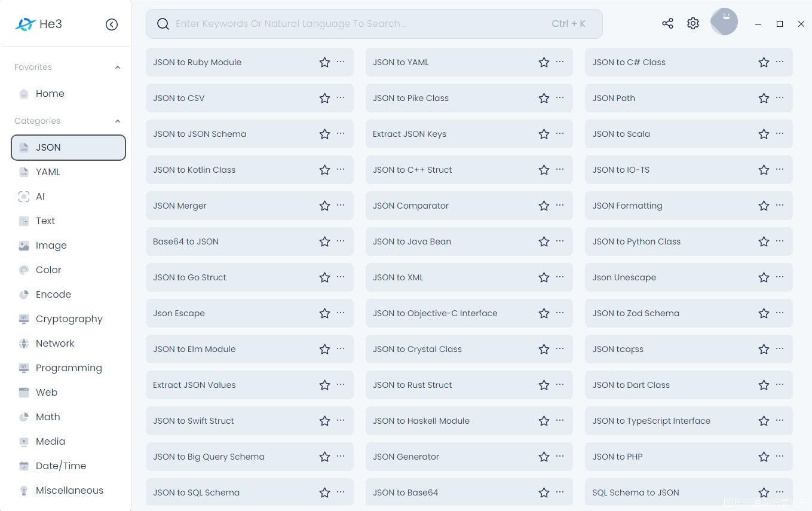
Task: Collapse the sidebar with the arrow icon
Action: click(112, 25)
